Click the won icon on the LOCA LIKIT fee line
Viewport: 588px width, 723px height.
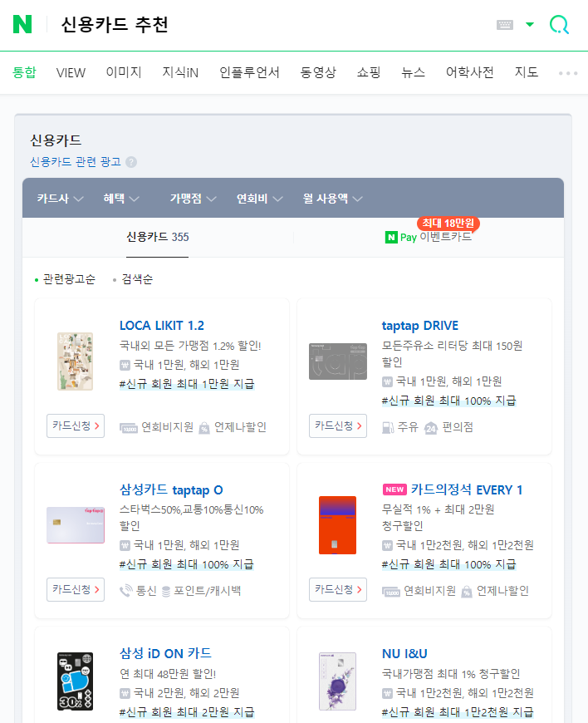coord(125,365)
